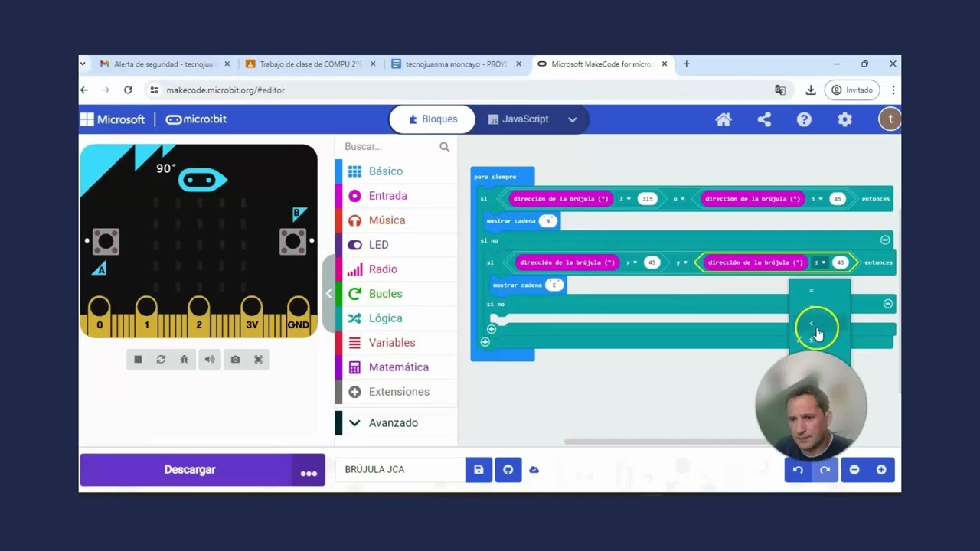
Task: Open the Extensiones category
Action: coord(396,392)
